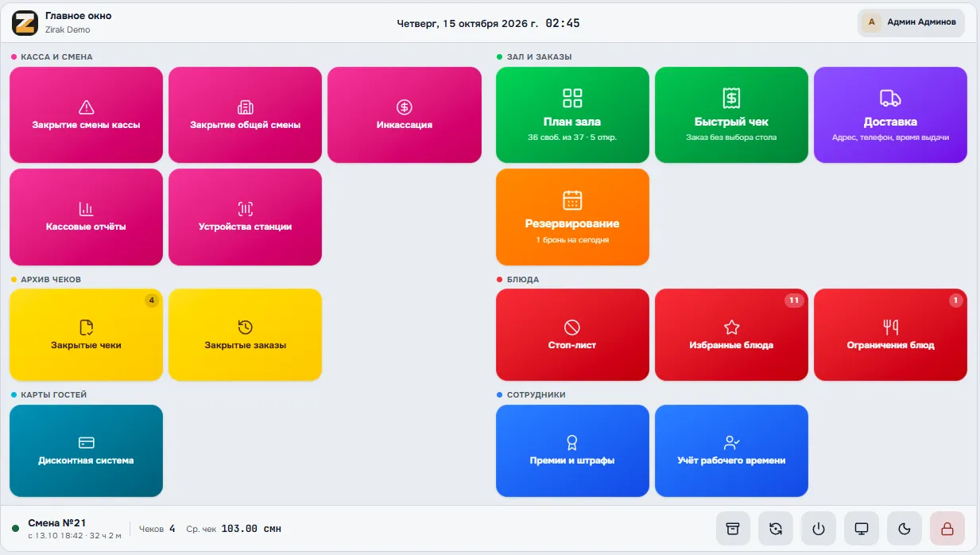Open the Закрытые чеки tile
Screen dimensions: 980x555
pyautogui.click(x=86, y=335)
